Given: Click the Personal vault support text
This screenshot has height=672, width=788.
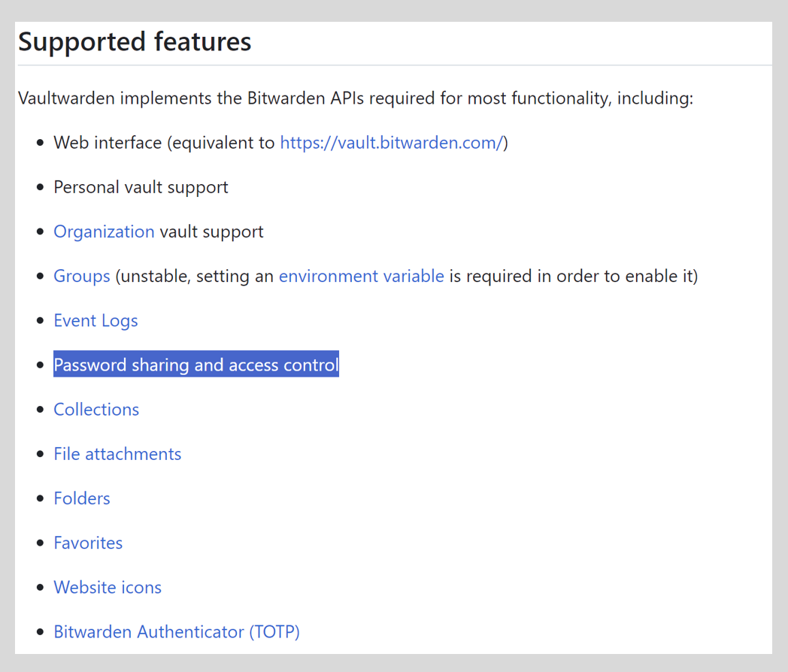Looking at the screenshot, I should pyautogui.click(x=141, y=187).
